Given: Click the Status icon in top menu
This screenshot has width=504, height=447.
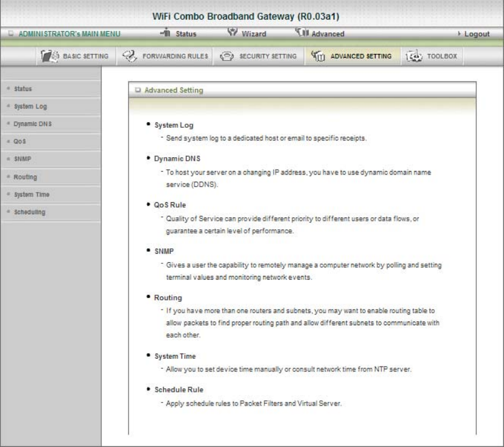Looking at the screenshot, I should pyautogui.click(x=166, y=32).
